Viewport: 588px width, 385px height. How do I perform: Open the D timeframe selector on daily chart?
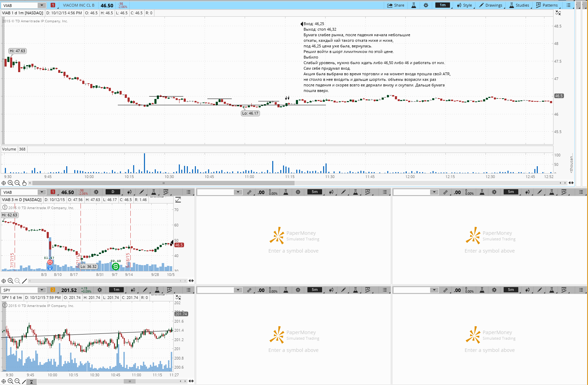(x=113, y=192)
